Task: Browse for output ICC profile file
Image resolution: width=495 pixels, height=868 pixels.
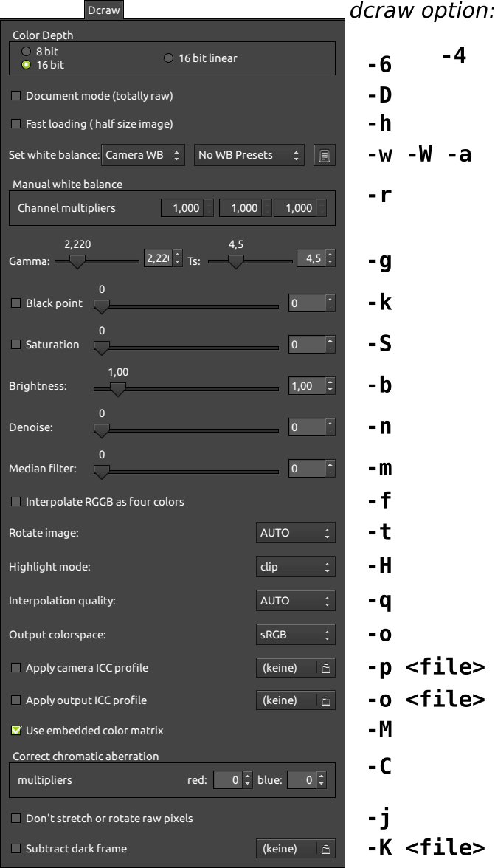Action: pos(326,701)
